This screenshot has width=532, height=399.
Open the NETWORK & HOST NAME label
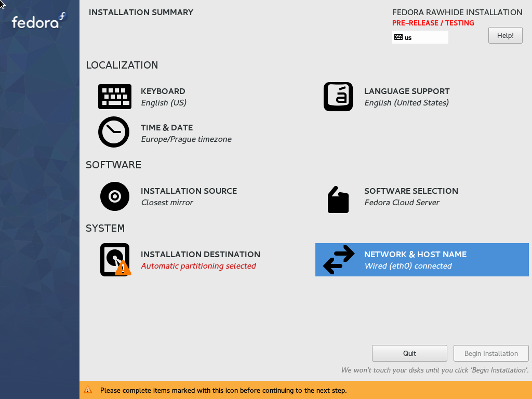[x=415, y=255]
